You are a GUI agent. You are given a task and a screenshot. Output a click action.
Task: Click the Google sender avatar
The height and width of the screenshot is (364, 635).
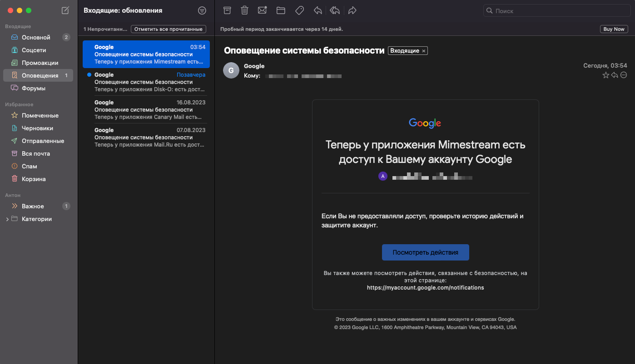click(x=231, y=70)
